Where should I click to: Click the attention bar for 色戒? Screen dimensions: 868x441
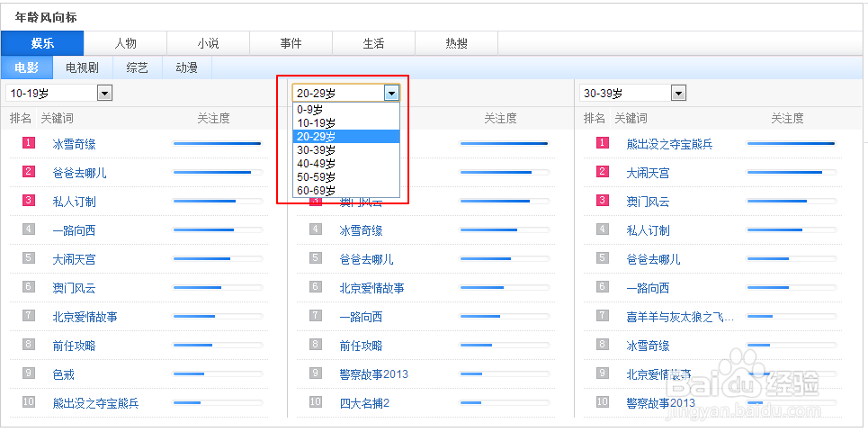[216, 373]
